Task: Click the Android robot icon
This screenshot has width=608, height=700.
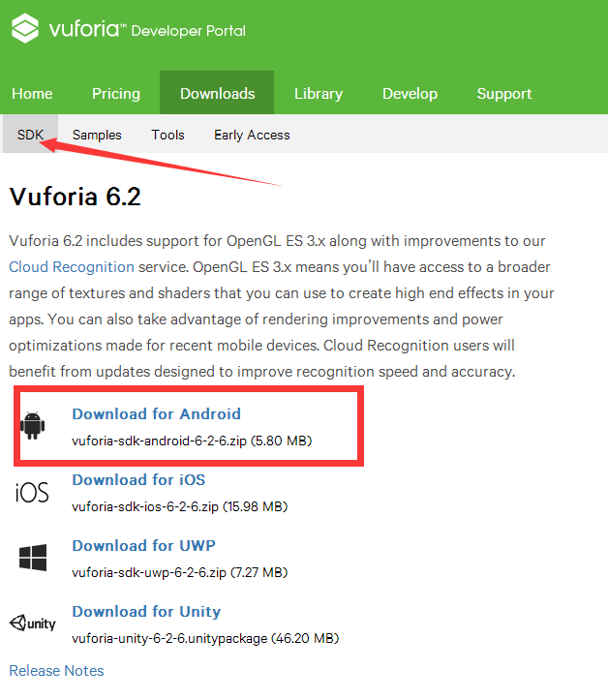Action: pyautogui.click(x=33, y=425)
